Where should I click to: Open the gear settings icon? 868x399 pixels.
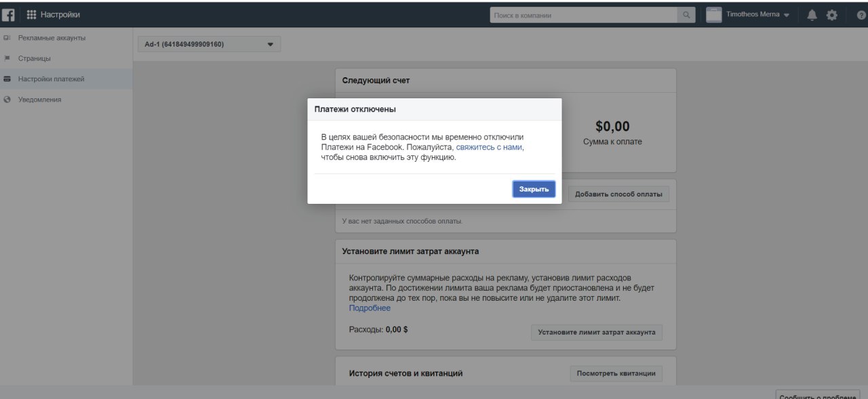(x=832, y=15)
